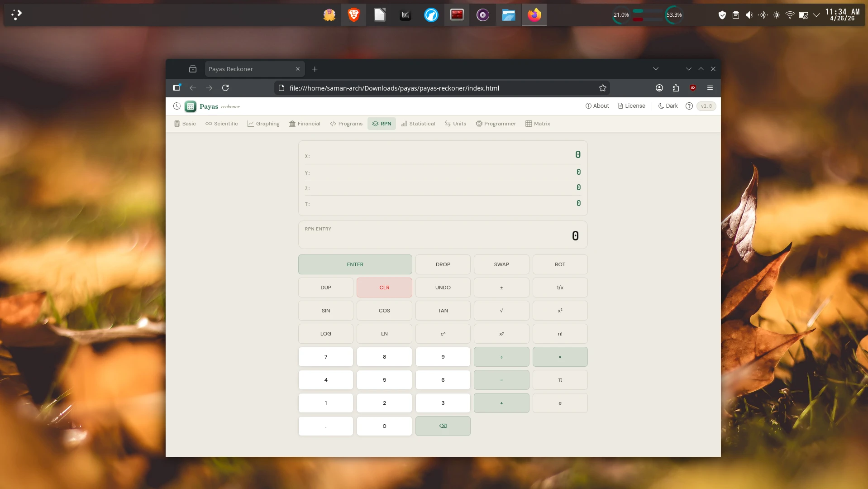Viewport: 868px width, 489px height.
Task: Open Firefox extensions puzzle icon
Action: point(676,88)
